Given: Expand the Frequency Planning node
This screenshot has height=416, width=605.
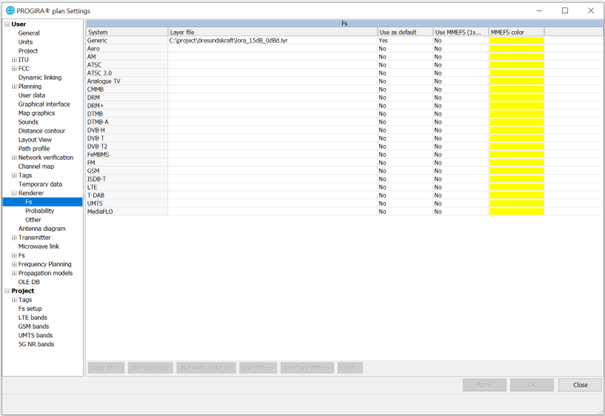Looking at the screenshot, I should 14,264.
